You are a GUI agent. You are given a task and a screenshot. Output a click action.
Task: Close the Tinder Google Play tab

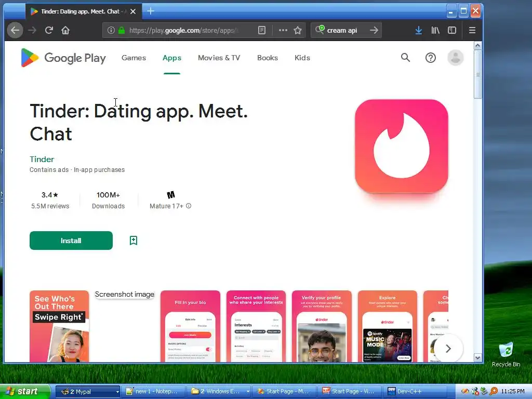coord(133,11)
